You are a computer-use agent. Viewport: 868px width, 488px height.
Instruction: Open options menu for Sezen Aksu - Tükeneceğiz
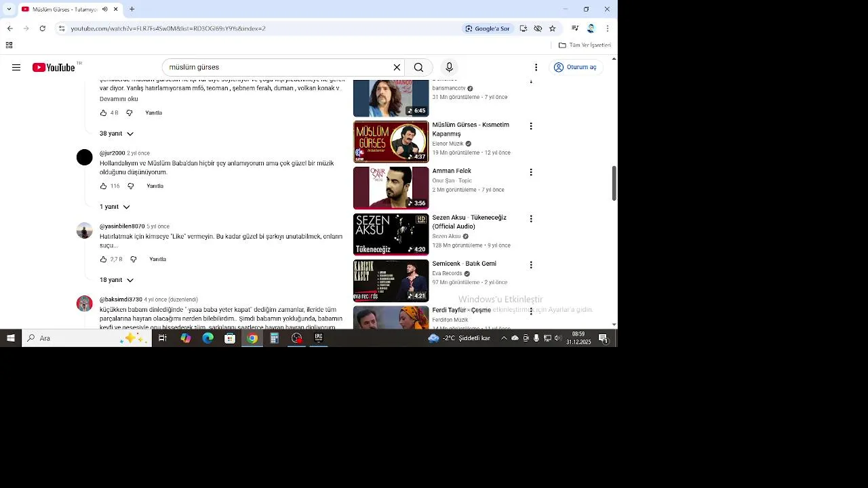[531, 219]
